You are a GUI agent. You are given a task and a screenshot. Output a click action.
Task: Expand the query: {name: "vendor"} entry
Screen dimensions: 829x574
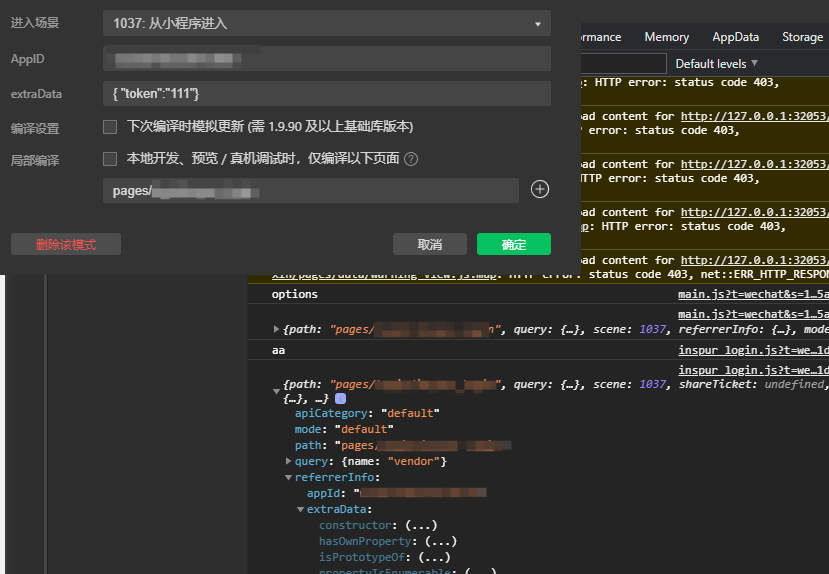tap(288, 461)
